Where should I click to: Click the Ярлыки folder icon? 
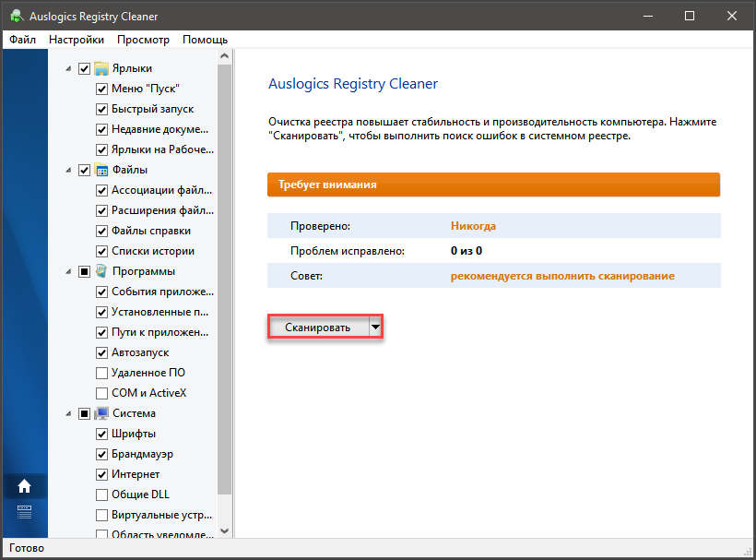(101, 68)
